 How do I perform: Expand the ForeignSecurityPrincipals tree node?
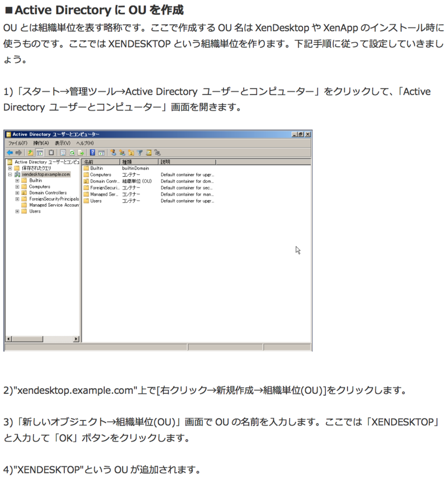click(x=17, y=199)
